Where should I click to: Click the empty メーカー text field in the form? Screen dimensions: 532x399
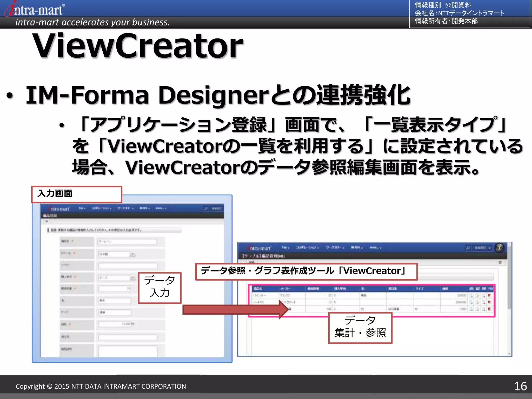tap(128, 266)
